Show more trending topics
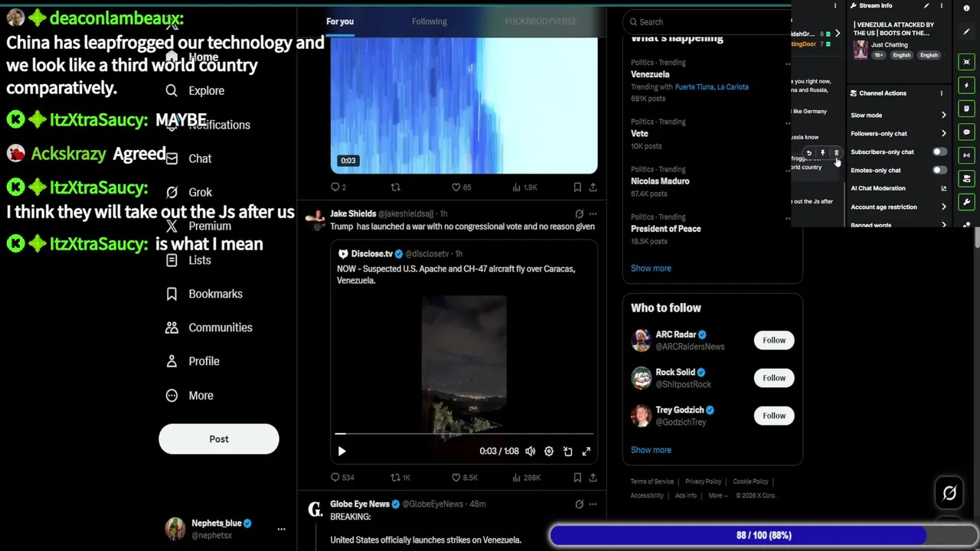This screenshot has height=551, width=980. (651, 268)
